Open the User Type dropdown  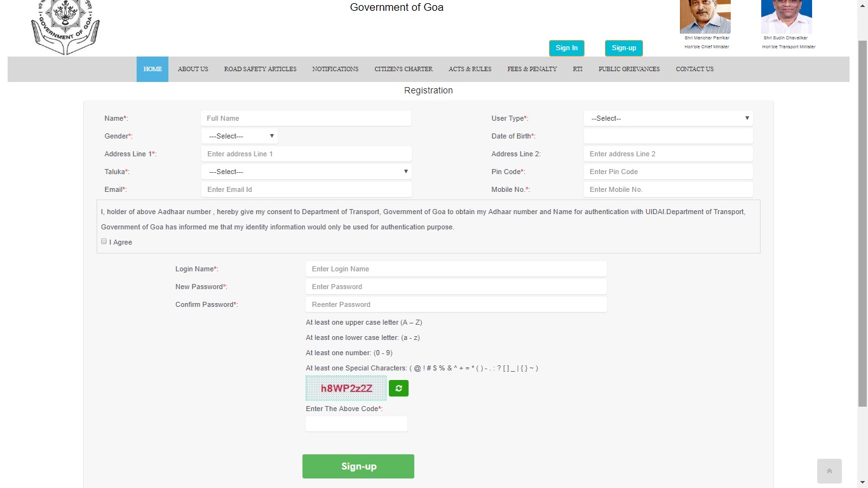(x=667, y=118)
